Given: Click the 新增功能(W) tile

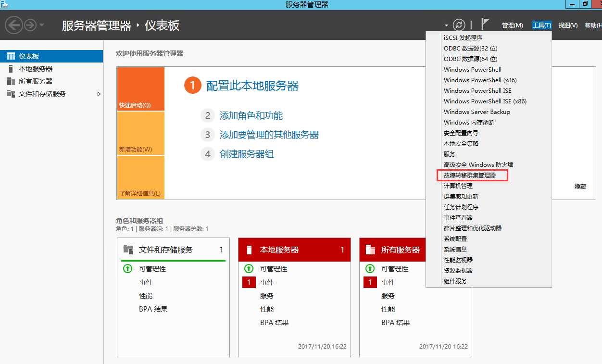Looking at the screenshot, I should coord(140,133).
